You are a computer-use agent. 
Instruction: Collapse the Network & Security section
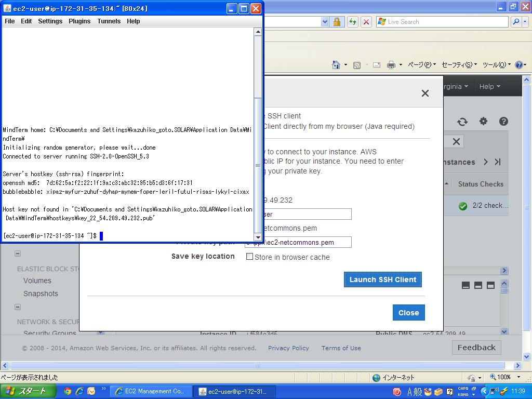(x=18, y=307)
